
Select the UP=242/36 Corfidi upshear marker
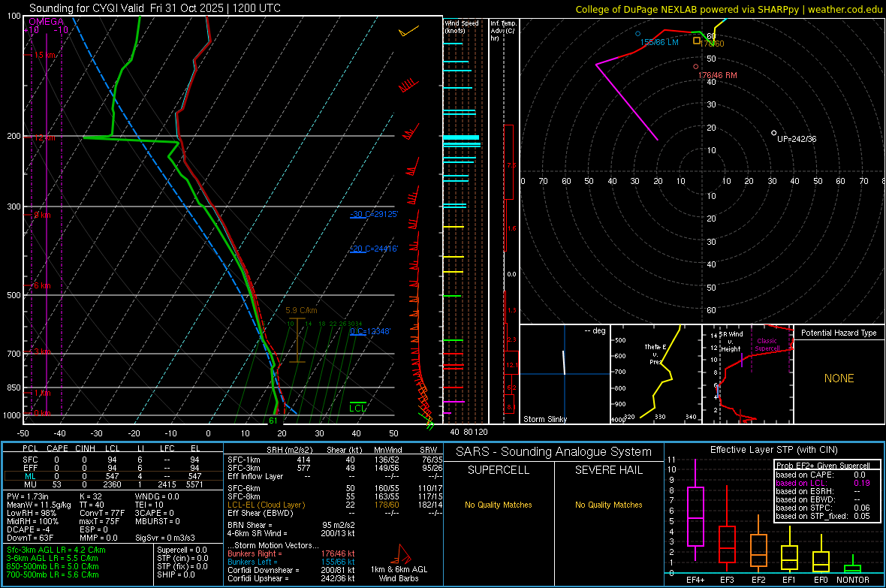(774, 133)
